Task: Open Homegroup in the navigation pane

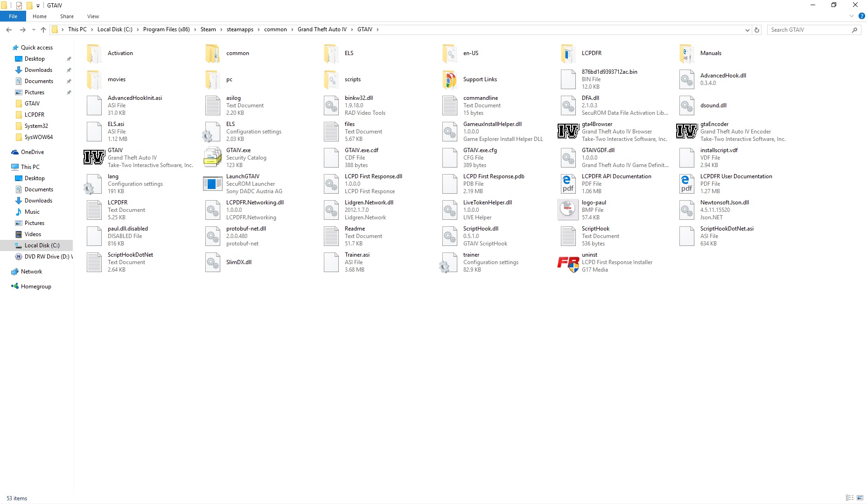Action: 36,287
